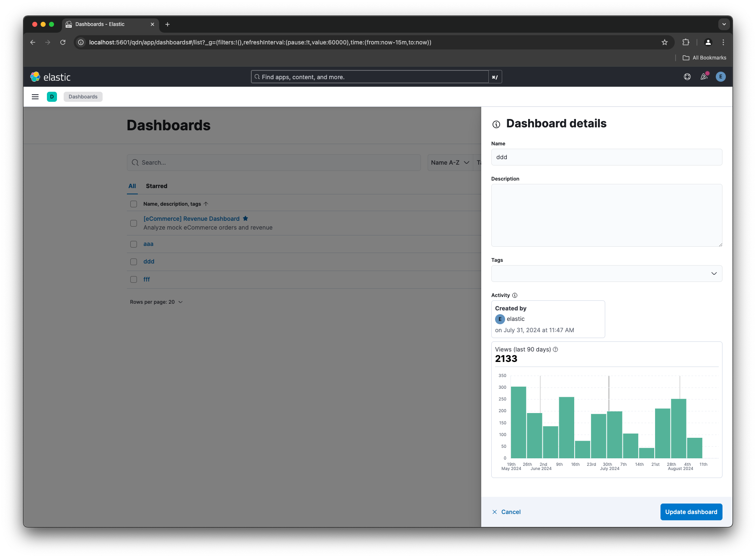Open the ddd dashboard link
The height and width of the screenshot is (558, 756).
point(149,261)
